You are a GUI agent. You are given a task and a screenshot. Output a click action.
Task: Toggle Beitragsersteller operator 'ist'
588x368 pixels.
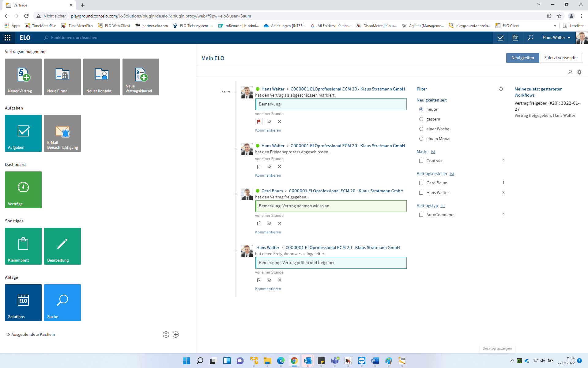(x=452, y=174)
